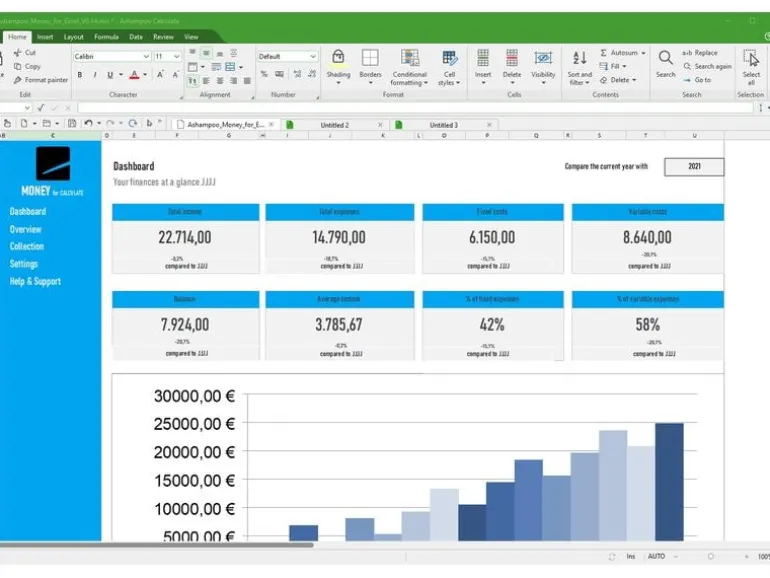The height and width of the screenshot is (578, 770).
Task: Click the mouse pointer mode icon in quick toolbar
Action: click(x=149, y=123)
